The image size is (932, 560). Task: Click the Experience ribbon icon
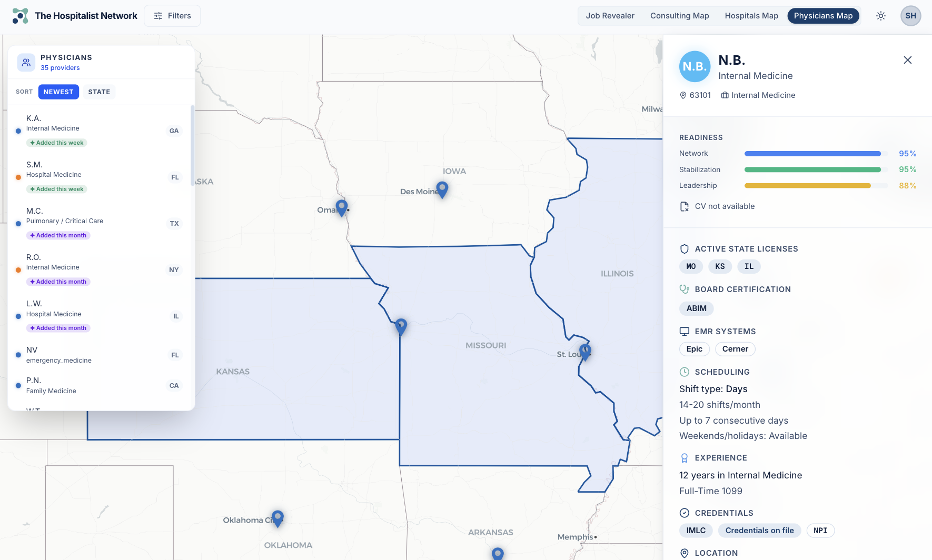tap(685, 458)
